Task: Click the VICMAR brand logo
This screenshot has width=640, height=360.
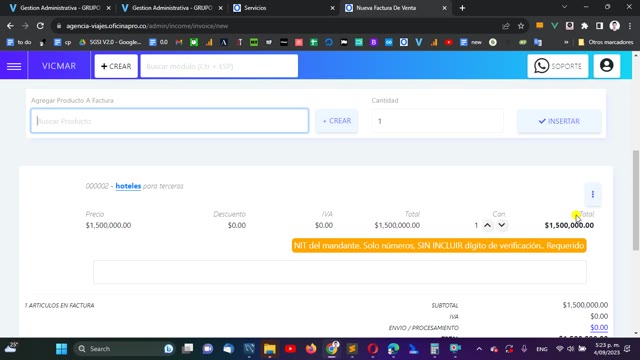Action: pos(59,66)
